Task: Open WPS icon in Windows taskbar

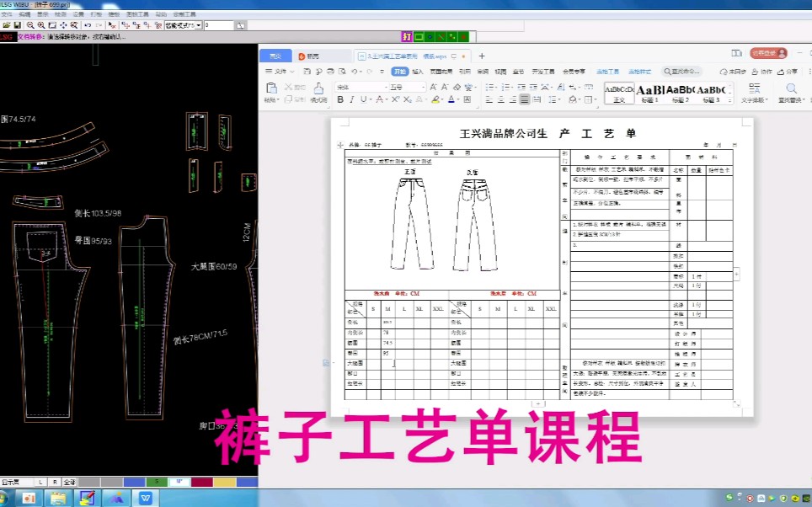Action: [146, 498]
